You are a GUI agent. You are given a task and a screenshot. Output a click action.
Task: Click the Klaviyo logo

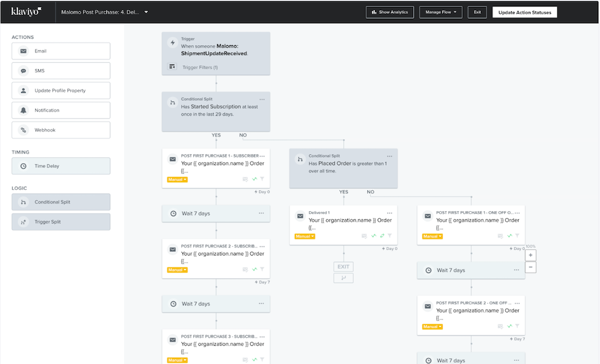26,11
